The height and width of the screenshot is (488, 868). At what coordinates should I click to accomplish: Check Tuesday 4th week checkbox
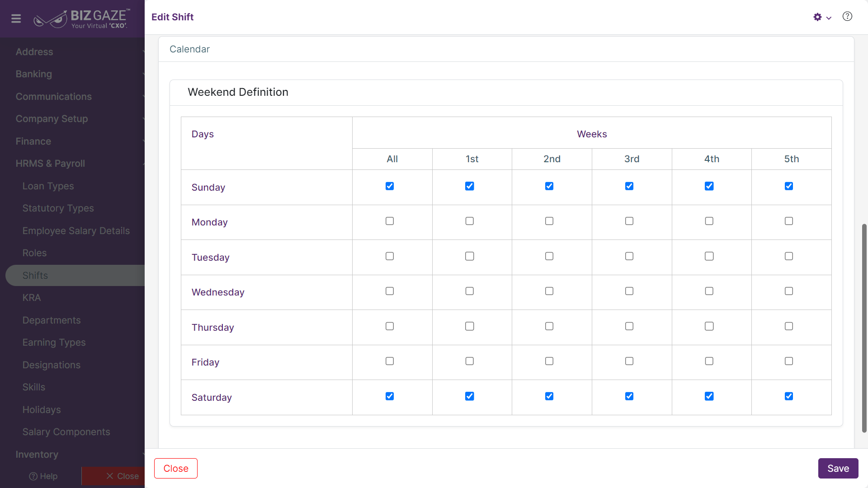click(709, 256)
